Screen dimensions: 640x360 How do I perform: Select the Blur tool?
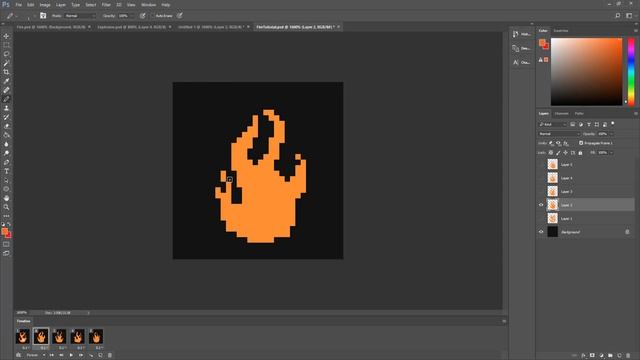tap(6, 144)
